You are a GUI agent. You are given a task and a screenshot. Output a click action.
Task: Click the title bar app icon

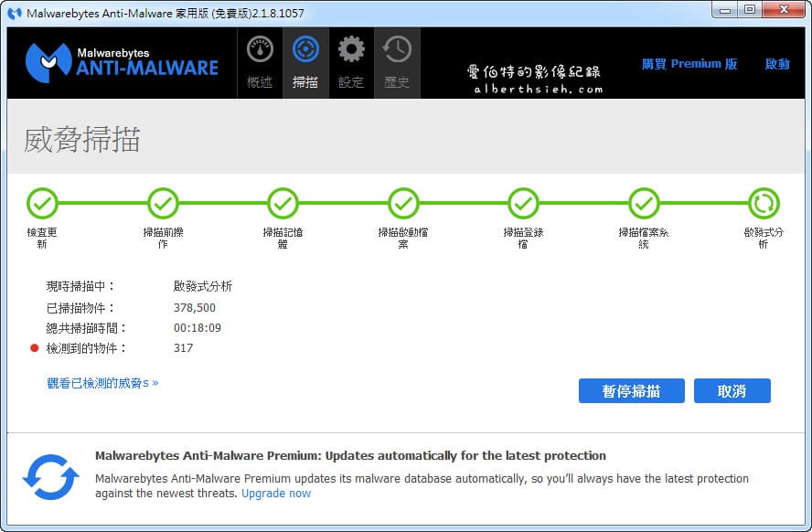pyautogui.click(x=15, y=13)
